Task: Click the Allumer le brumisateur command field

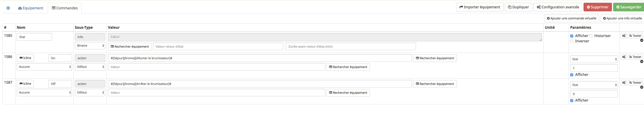Action: 260,58
